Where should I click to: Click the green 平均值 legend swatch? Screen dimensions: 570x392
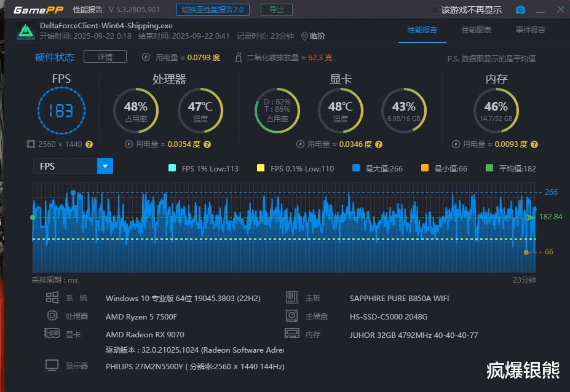pyautogui.click(x=489, y=168)
